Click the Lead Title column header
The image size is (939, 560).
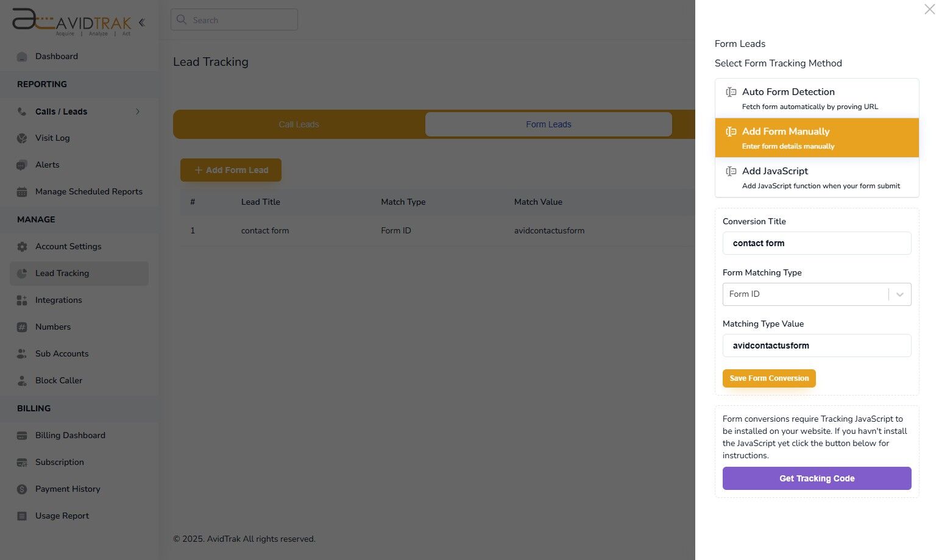261,202
